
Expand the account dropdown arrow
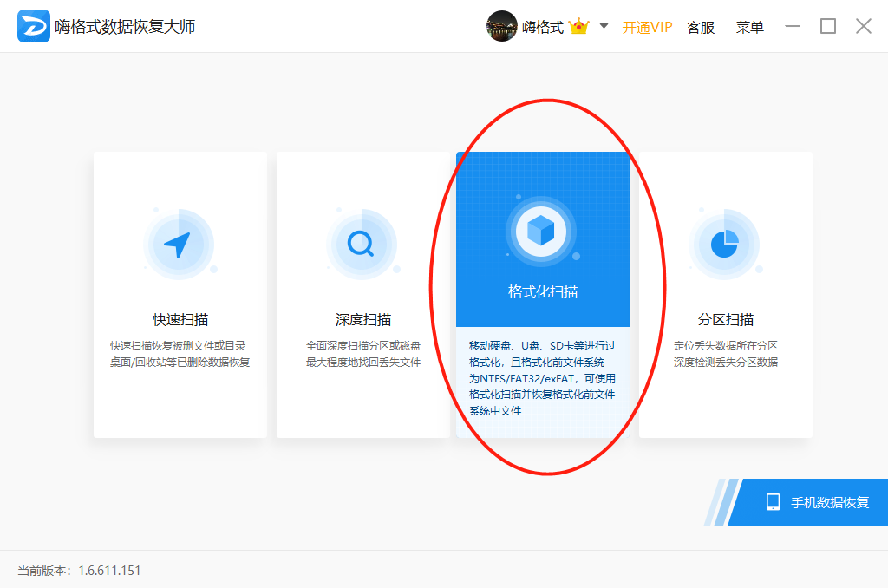(604, 25)
